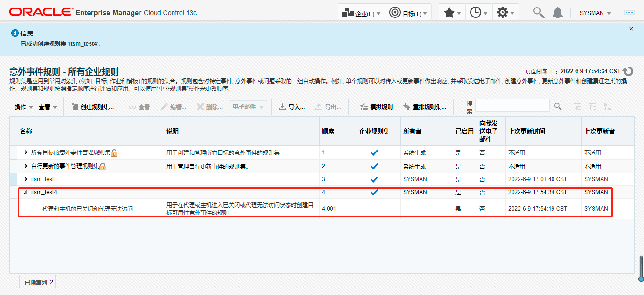Viewport: 644px width, 295px height.
Task: Click timestamp 2022-6-9 17:01:40 CST
Action: [537, 179]
